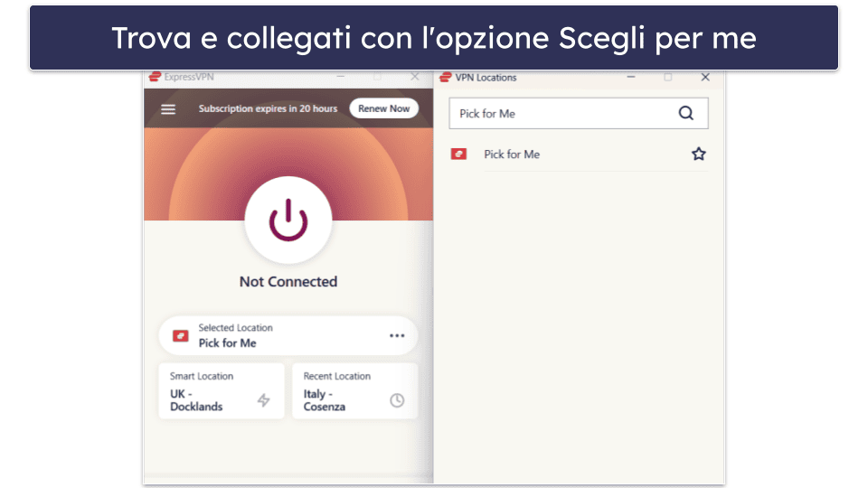Click the ExpressVPN logo in title bar
This screenshot has height=488, width=868.
point(155,76)
